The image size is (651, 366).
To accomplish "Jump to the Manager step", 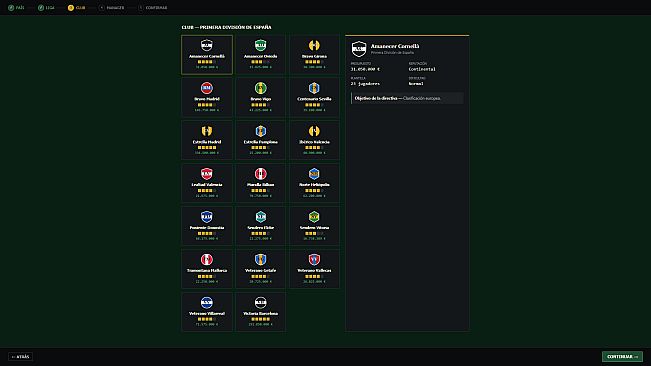I will point(112,8).
